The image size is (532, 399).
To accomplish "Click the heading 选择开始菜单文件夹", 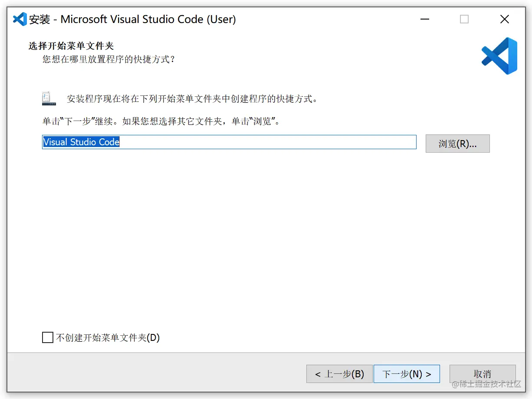I will pos(71,46).
